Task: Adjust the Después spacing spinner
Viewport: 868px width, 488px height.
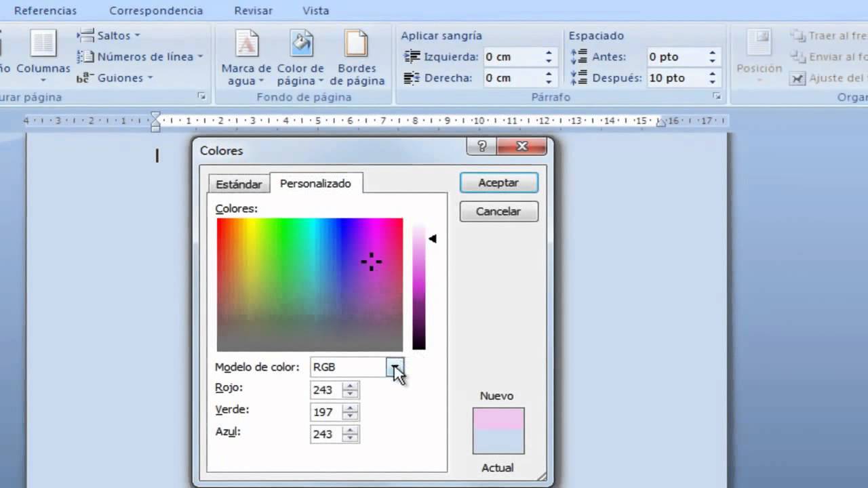Action: click(712, 78)
